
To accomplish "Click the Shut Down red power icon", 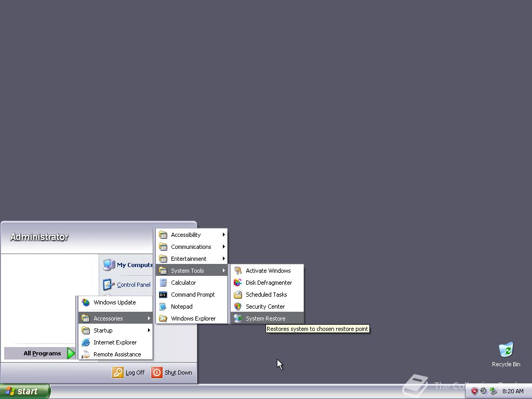I will coord(157,372).
